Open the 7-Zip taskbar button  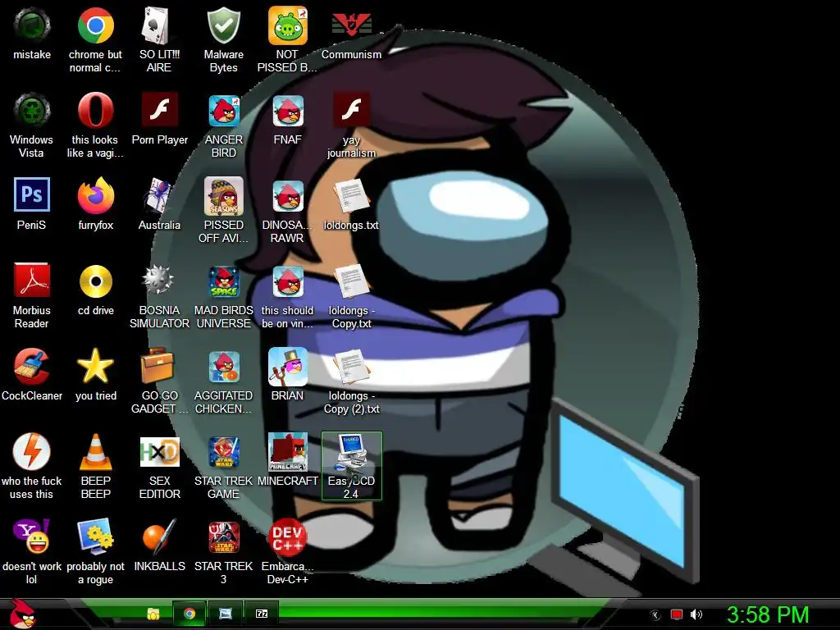[262, 614]
